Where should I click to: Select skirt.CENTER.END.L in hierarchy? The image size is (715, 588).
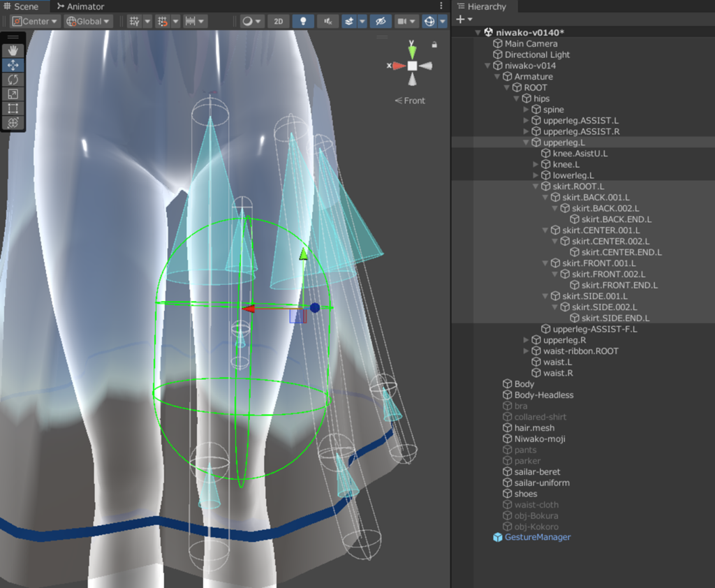pyautogui.click(x=621, y=252)
